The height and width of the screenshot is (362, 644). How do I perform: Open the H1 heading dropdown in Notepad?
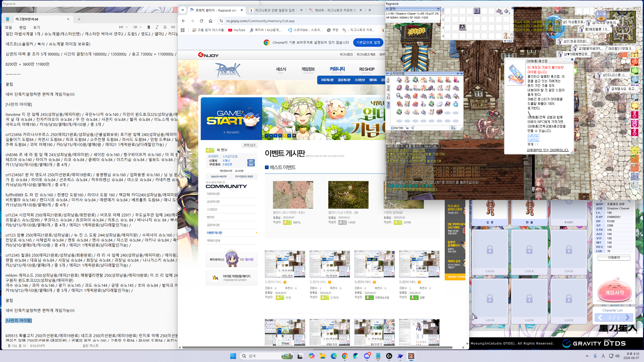pos(123,27)
